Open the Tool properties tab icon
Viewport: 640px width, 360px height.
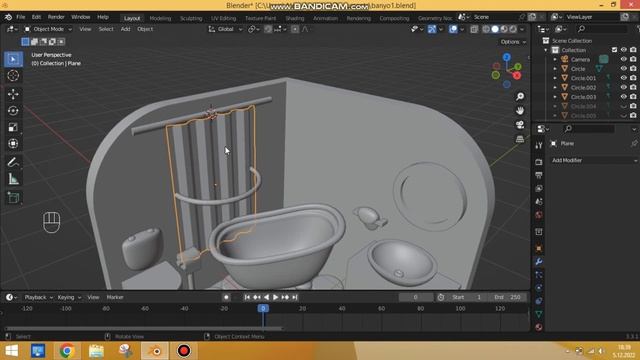pyautogui.click(x=539, y=145)
